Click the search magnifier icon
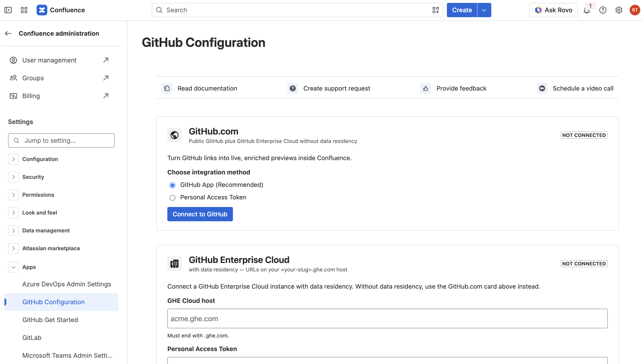Screen dimensions: 643x364 coord(159,10)
